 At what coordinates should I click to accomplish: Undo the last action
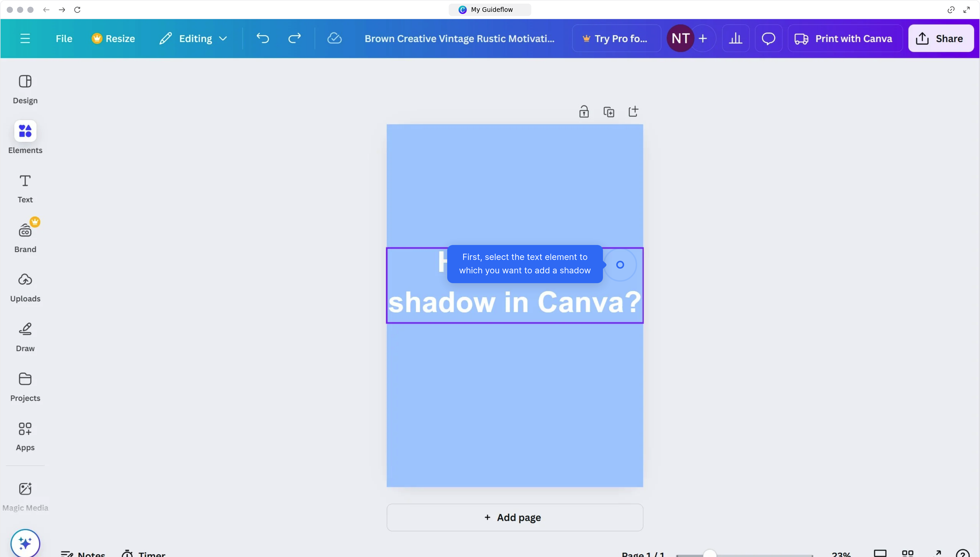click(x=262, y=38)
